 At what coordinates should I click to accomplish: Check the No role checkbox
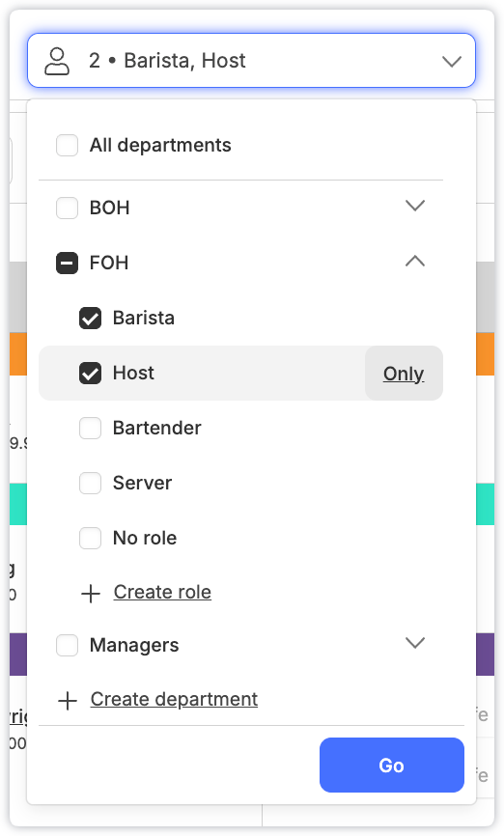coord(90,538)
